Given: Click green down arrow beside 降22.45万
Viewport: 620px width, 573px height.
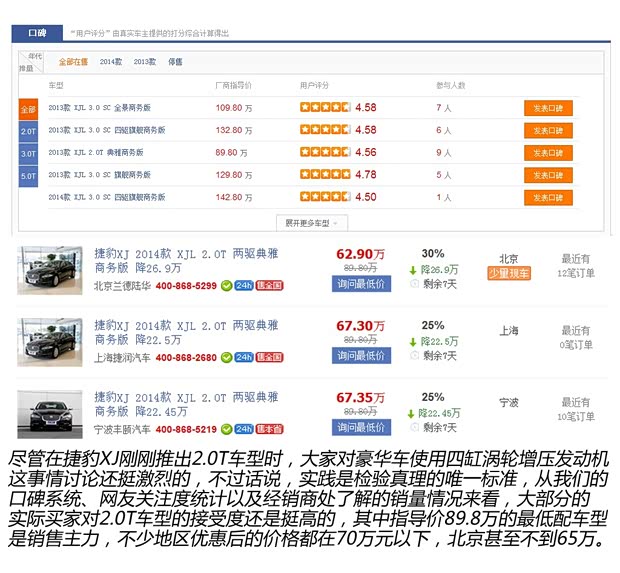Looking at the screenshot, I should [x=411, y=414].
